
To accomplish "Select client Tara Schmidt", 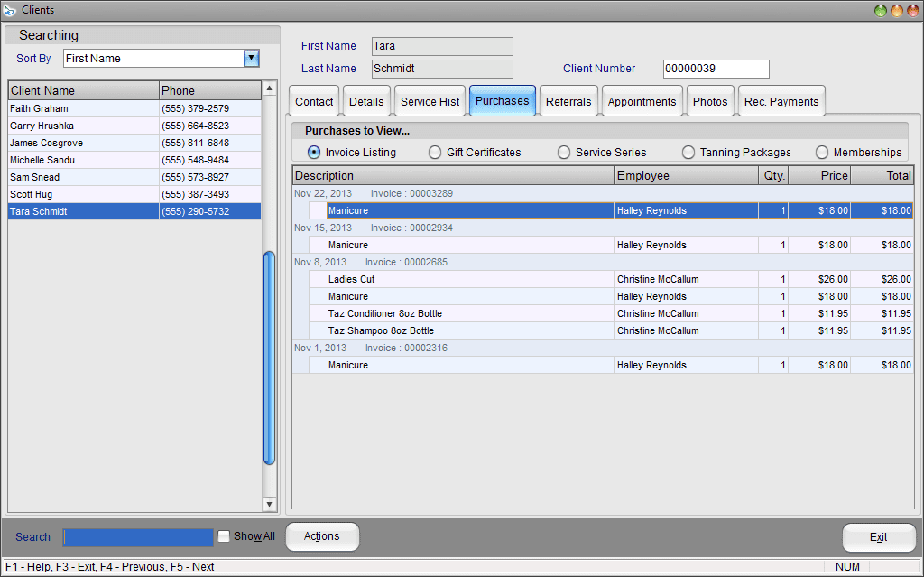I will tap(134, 211).
